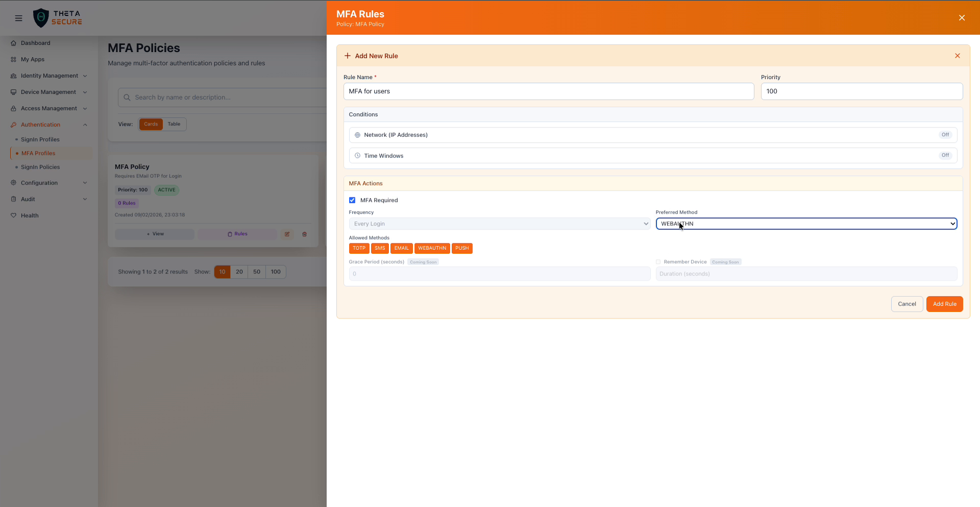This screenshot has width=980, height=507.
Task: Switch to Table view
Action: click(x=174, y=124)
